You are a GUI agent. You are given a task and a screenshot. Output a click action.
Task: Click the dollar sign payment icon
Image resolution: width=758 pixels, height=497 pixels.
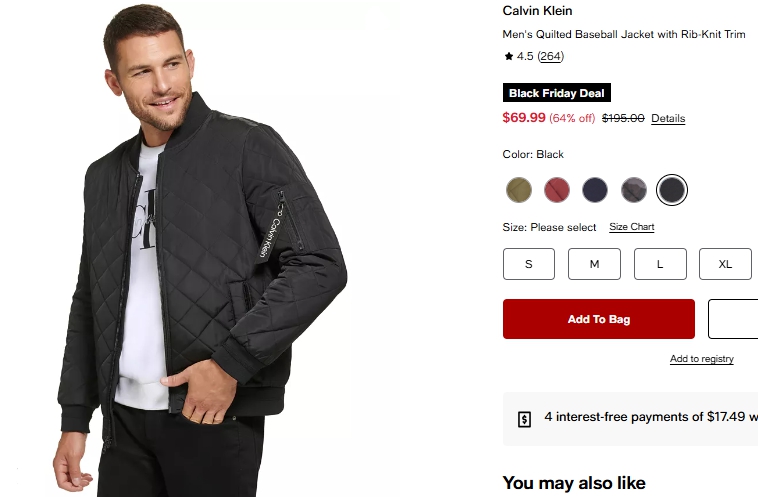[525, 418]
